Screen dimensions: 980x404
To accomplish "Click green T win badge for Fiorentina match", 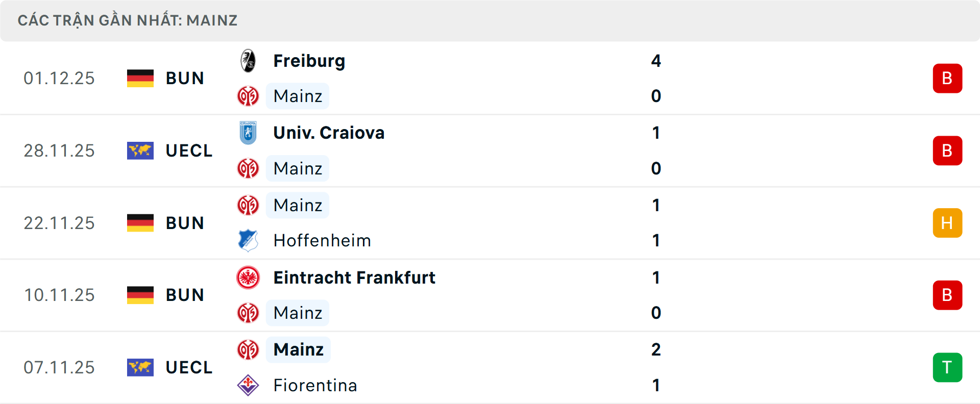I will (947, 367).
